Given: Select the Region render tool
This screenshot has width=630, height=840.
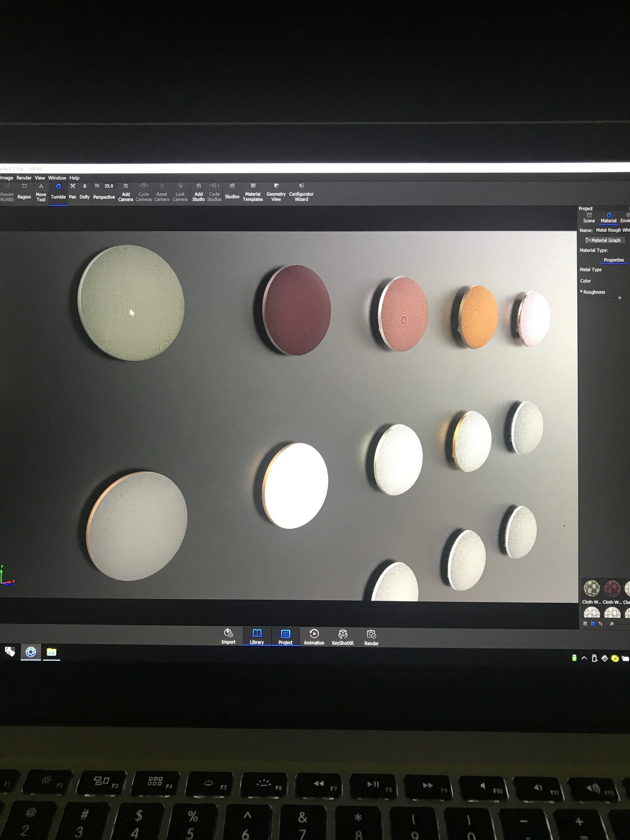Looking at the screenshot, I should [x=24, y=192].
